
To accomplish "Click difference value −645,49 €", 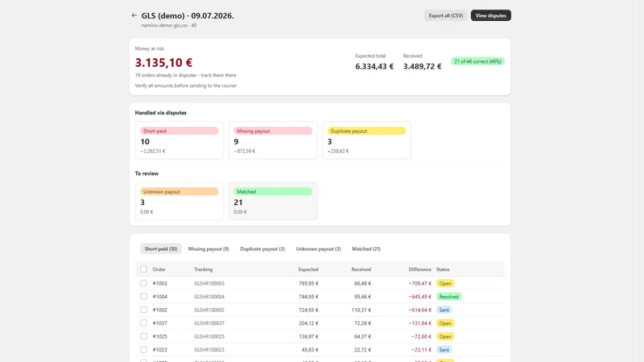I will [419, 296].
